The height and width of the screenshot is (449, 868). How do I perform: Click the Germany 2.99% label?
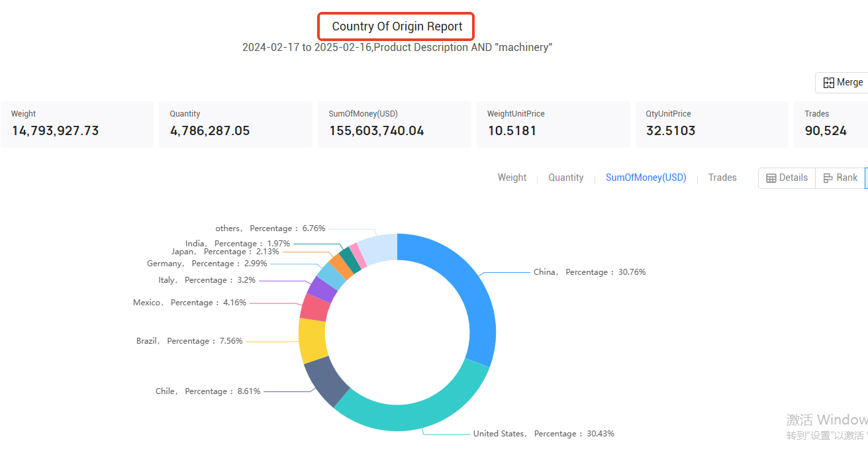[207, 264]
